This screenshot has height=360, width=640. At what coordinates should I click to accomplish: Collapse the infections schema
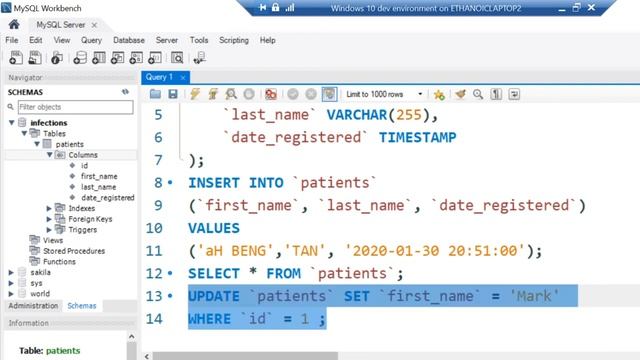(11, 122)
